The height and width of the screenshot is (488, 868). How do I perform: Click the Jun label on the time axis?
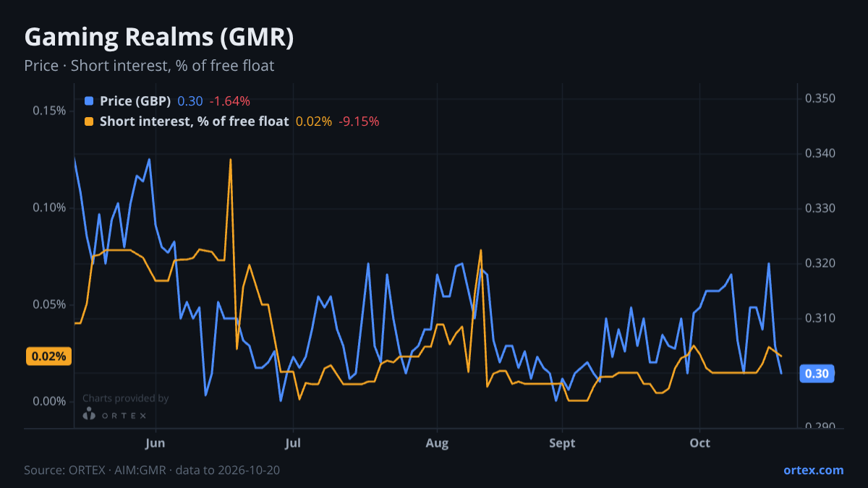click(x=156, y=443)
